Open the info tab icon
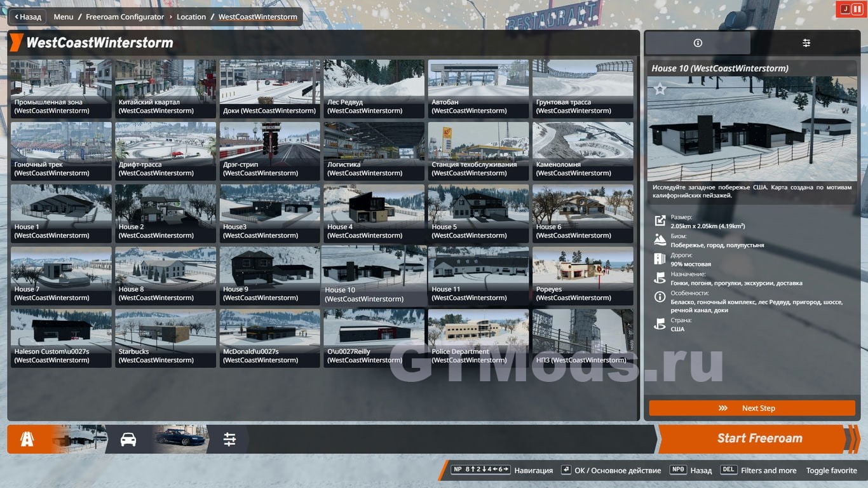 coord(698,43)
